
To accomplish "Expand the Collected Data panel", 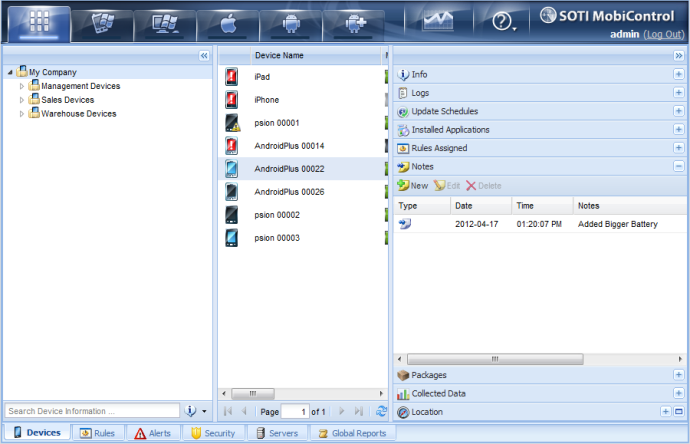I will 678,393.
